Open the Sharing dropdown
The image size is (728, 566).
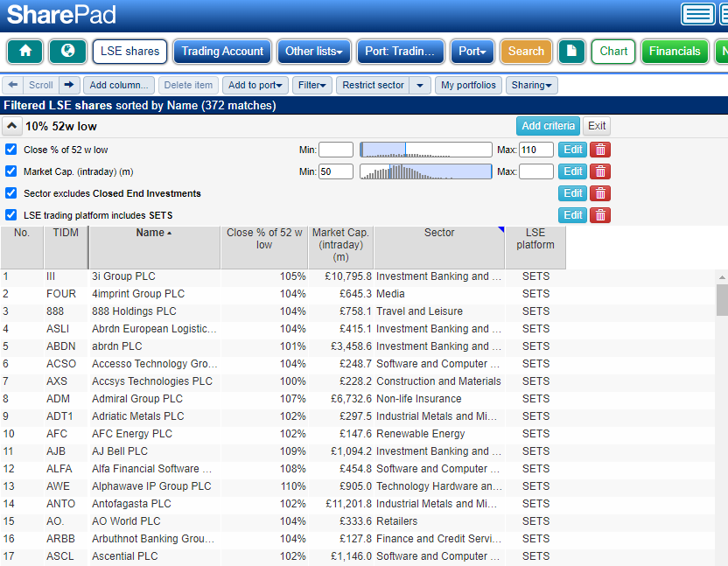(x=532, y=85)
